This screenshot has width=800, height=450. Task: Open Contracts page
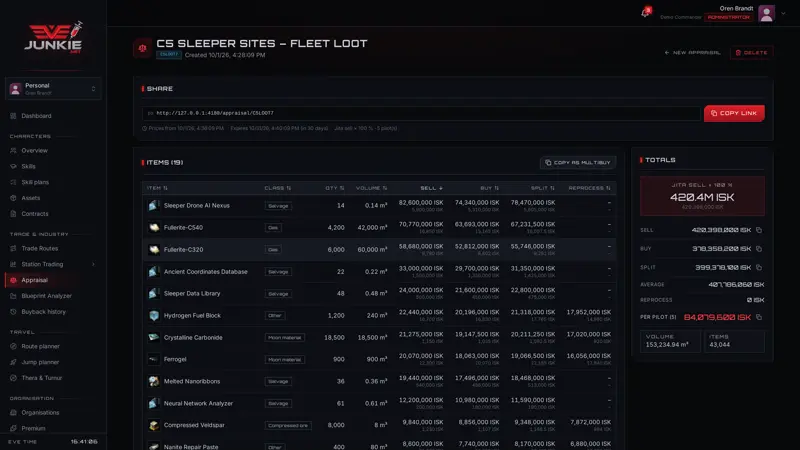(35, 214)
